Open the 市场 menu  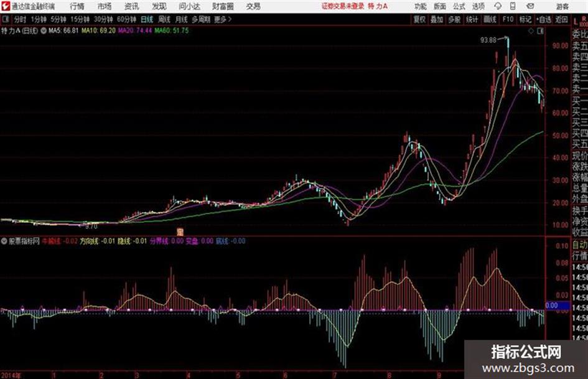(105, 6)
